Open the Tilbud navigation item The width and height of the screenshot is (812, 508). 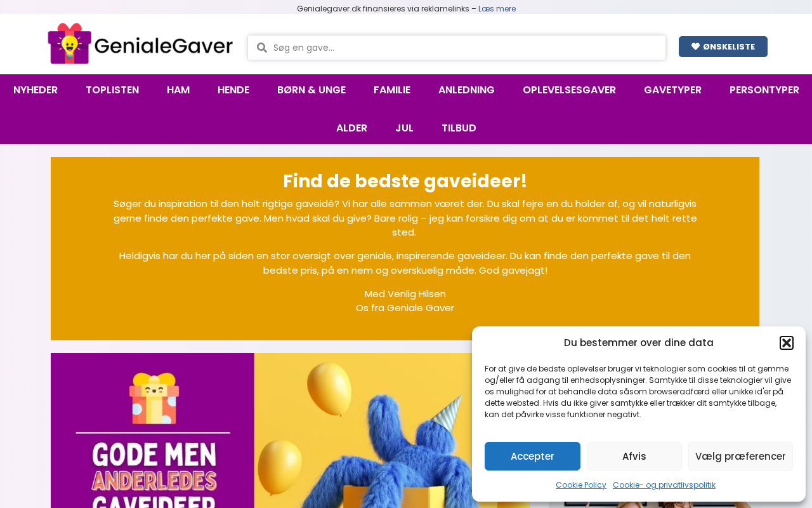coord(459,128)
